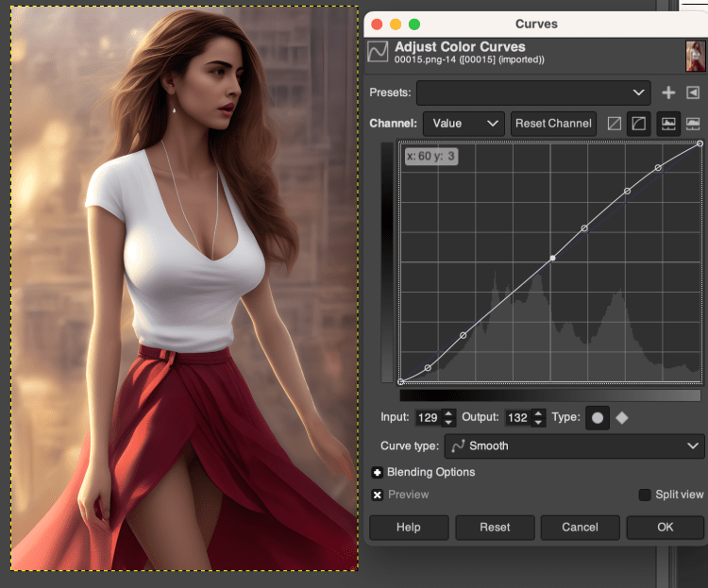
Task: Enable the Split view checkbox
Action: pos(645,495)
